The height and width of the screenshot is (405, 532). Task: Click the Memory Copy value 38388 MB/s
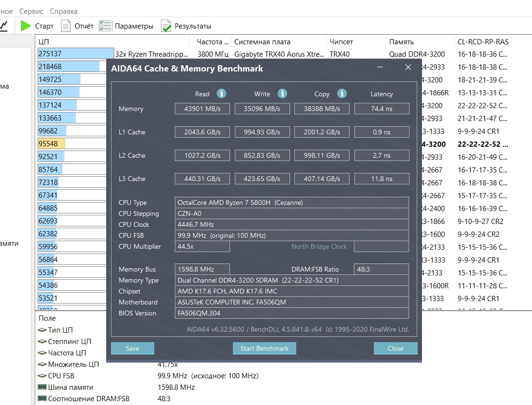(321, 109)
